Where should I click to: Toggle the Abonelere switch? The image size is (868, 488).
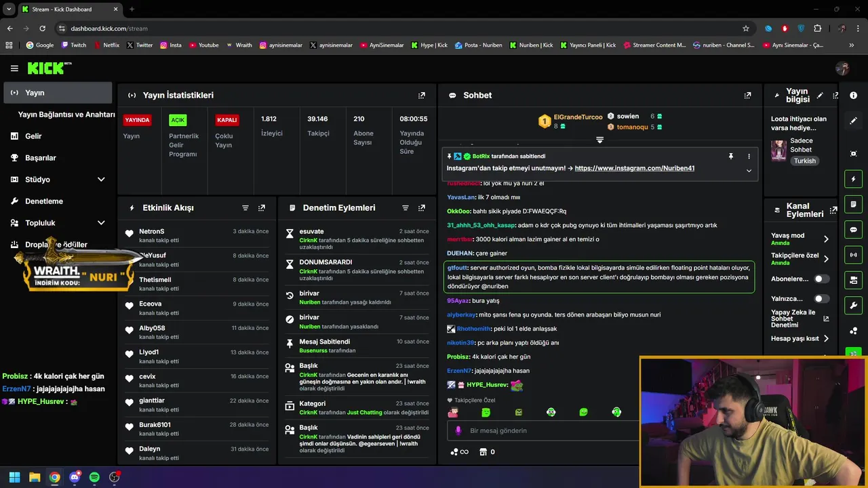tap(821, 279)
